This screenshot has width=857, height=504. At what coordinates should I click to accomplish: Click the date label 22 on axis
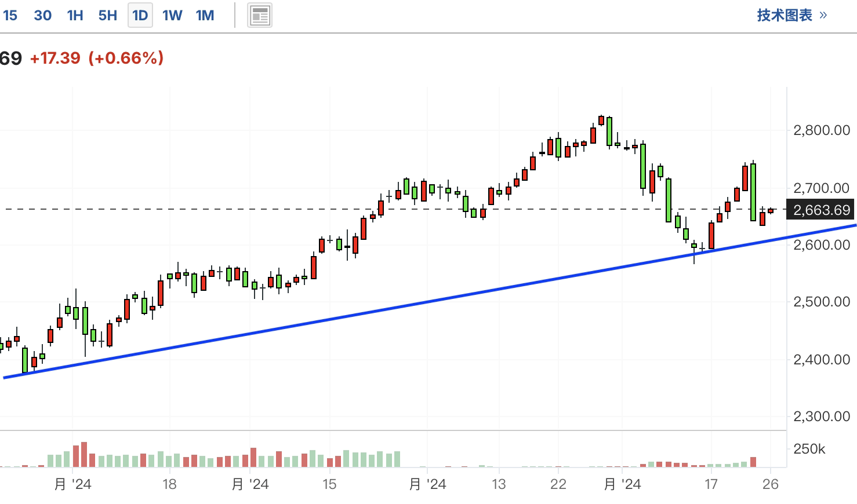pos(558,484)
